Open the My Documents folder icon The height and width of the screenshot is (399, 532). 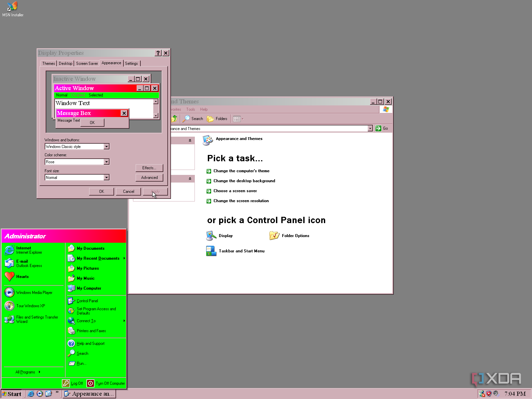click(x=71, y=248)
